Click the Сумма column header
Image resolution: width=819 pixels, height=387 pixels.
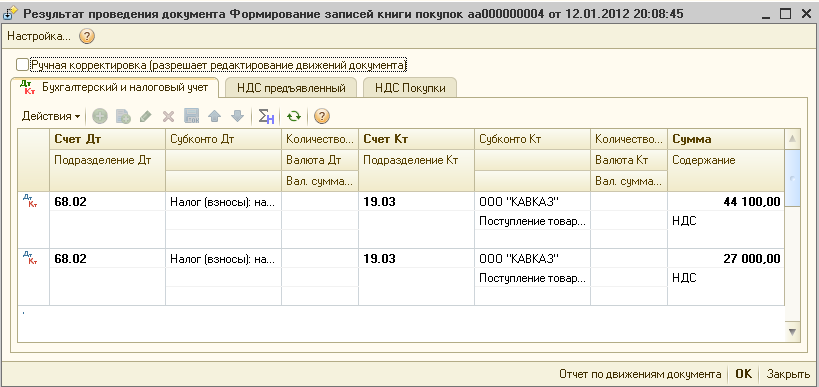point(726,139)
